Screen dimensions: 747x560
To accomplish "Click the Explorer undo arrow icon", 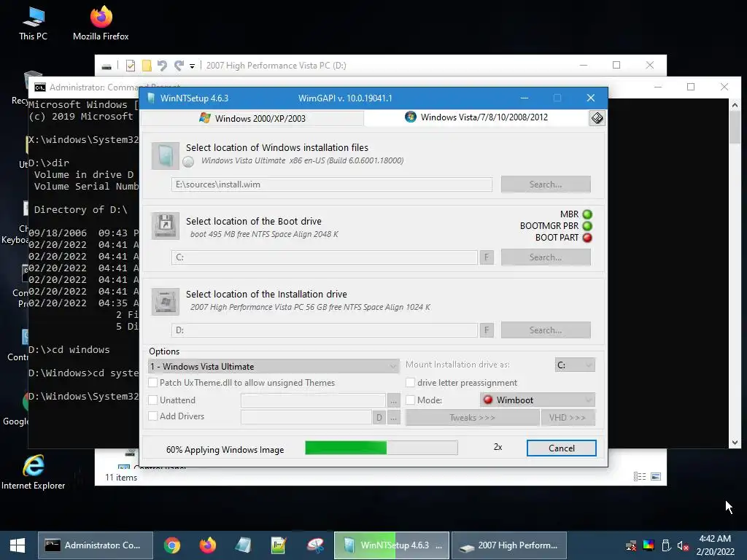I will point(162,66).
